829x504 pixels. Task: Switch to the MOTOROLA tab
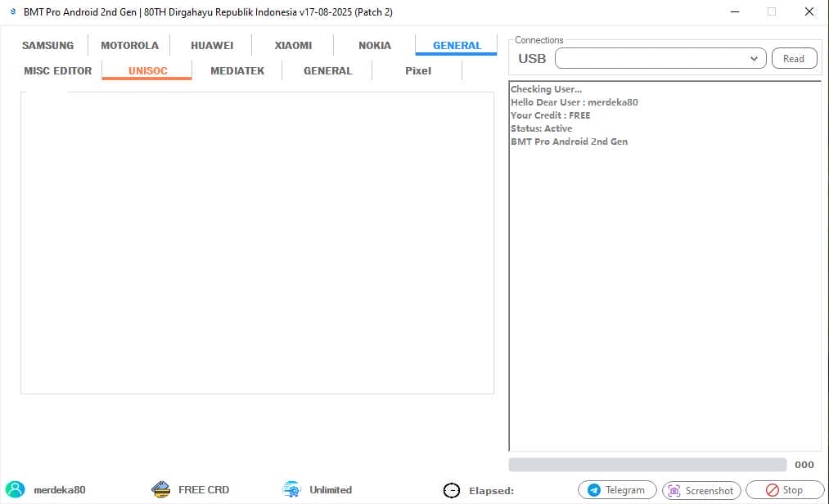tap(129, 45)
